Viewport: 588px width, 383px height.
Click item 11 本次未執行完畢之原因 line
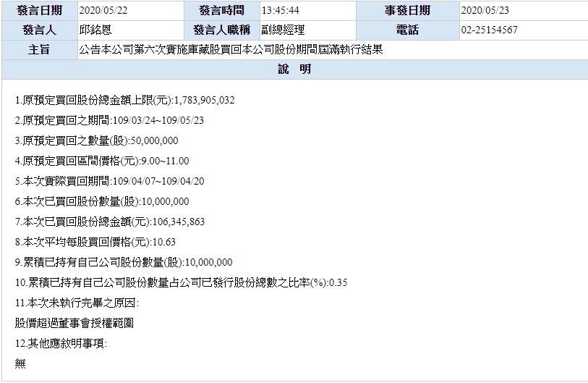point(77,303)
